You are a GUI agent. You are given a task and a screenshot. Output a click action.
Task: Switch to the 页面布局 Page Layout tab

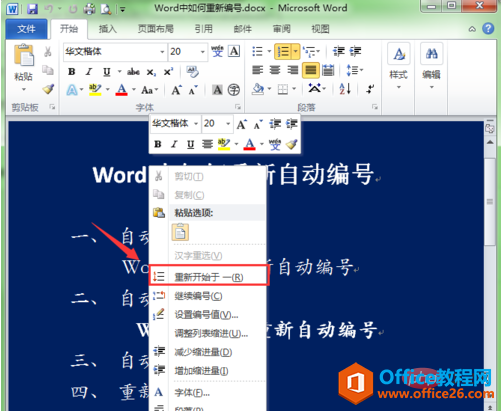[156, 29]
